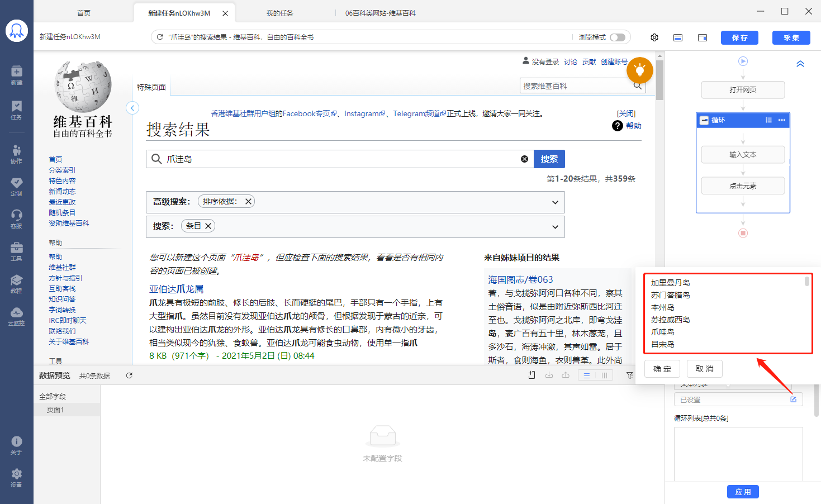Open the 循环 node more options
The width and height of the screenshot is (821, 504).
(782, 120)
